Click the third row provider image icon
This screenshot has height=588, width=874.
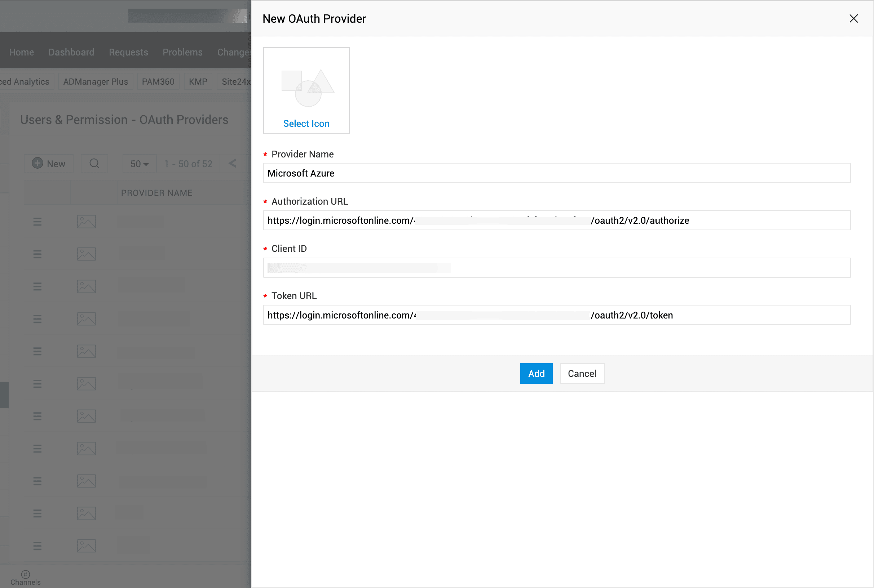coord(86,286)
